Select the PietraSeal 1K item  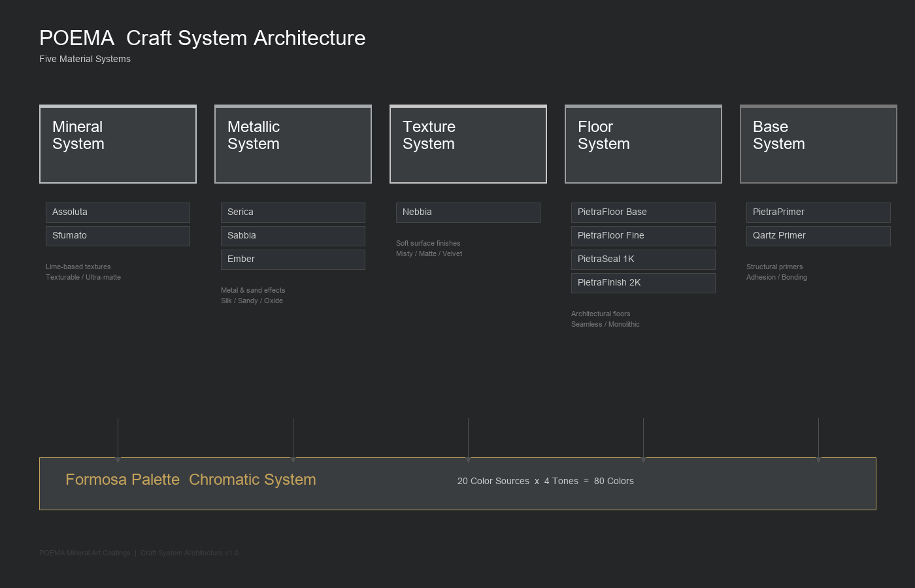pyautogui.click(x=643, y=259)
